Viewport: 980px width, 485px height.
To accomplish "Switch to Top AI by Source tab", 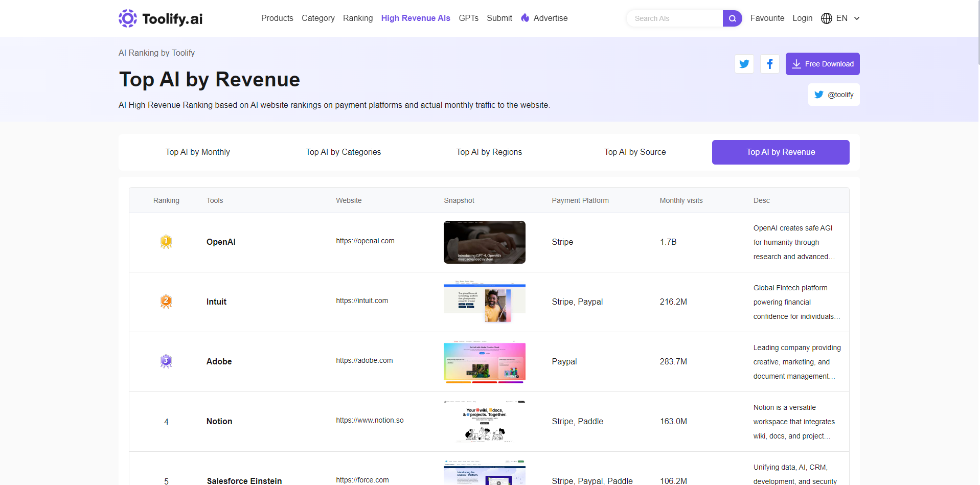I will coord(635,152).
